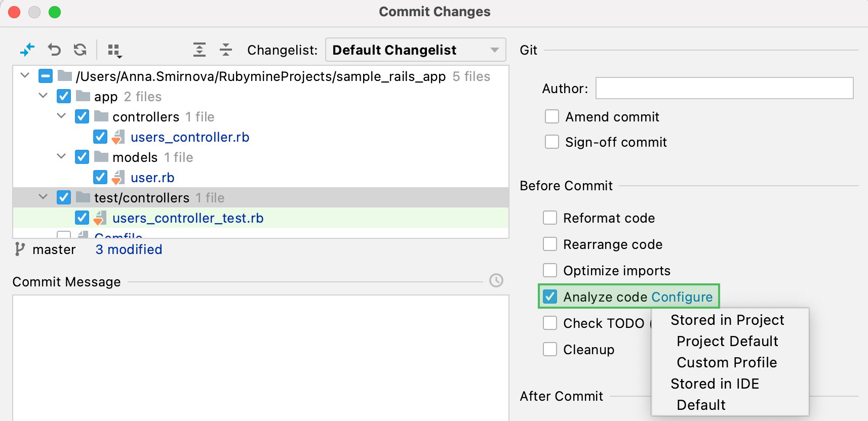Screen dimensions: 868x421
Task: Click the users_controller_test.rb file icon
Action: pyautogui.click(x=100, y=218)
